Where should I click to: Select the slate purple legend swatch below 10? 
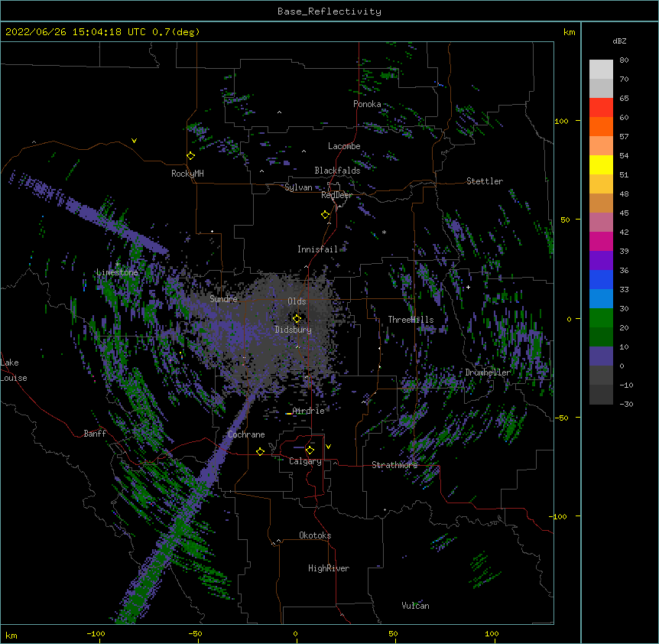click(601, 356)
